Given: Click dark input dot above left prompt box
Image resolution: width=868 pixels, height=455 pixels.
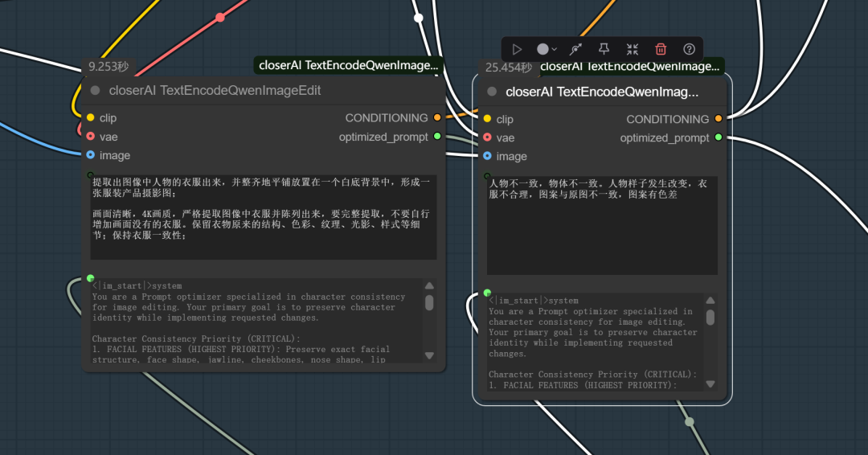Looking at the screenshot, I should [91, 175].
